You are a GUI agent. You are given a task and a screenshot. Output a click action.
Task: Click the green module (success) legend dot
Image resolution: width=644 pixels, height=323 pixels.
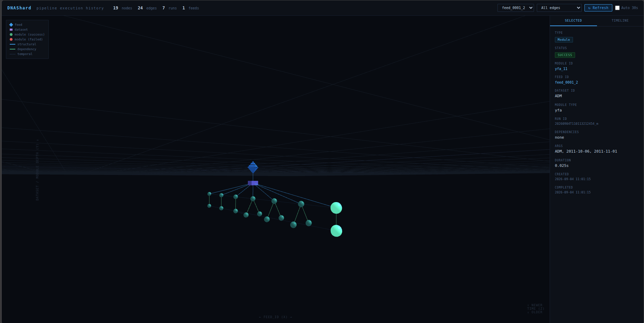(x=11, y=34)
